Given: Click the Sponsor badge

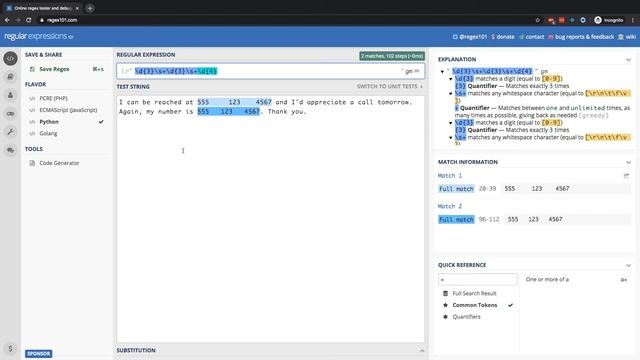Looking at the screenshot, I should (x=39, y=354).
